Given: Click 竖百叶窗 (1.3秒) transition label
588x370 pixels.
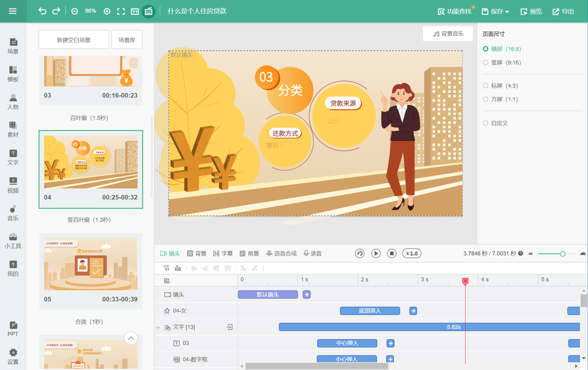Looking at the screenshot, I should pos(89,220).
